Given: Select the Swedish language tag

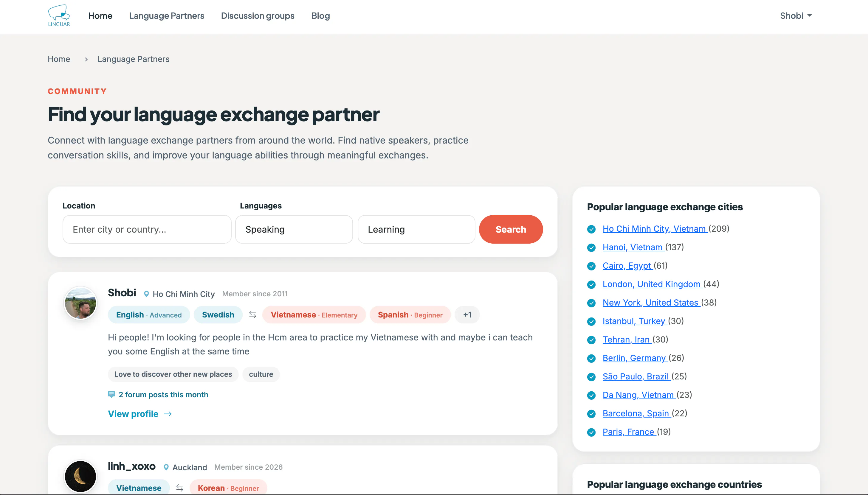Looking at the screenshot, I should (218, 315).
